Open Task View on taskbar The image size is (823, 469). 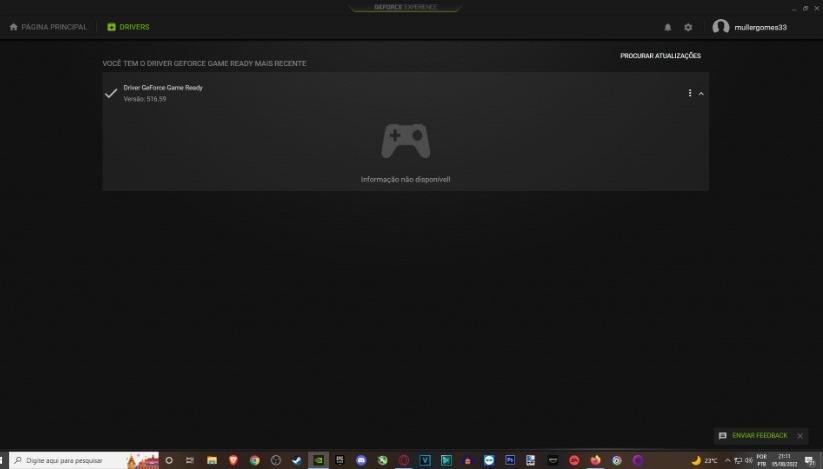pos(190,460)
